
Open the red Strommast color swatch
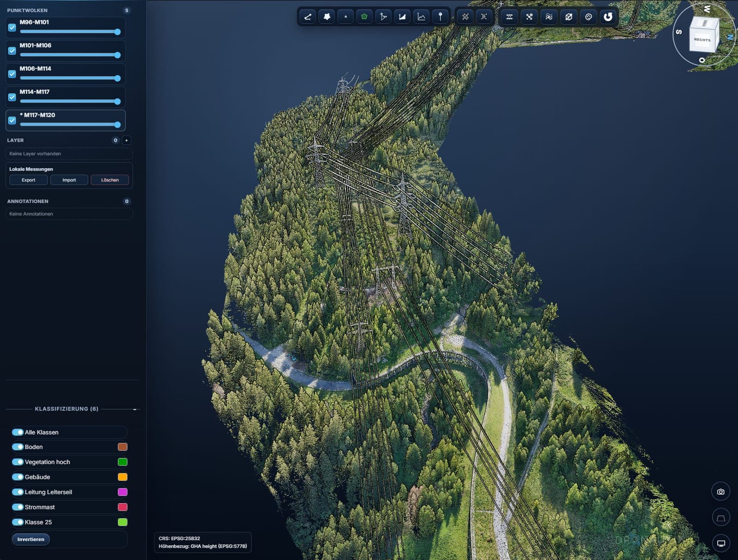(x=123, y=507)
